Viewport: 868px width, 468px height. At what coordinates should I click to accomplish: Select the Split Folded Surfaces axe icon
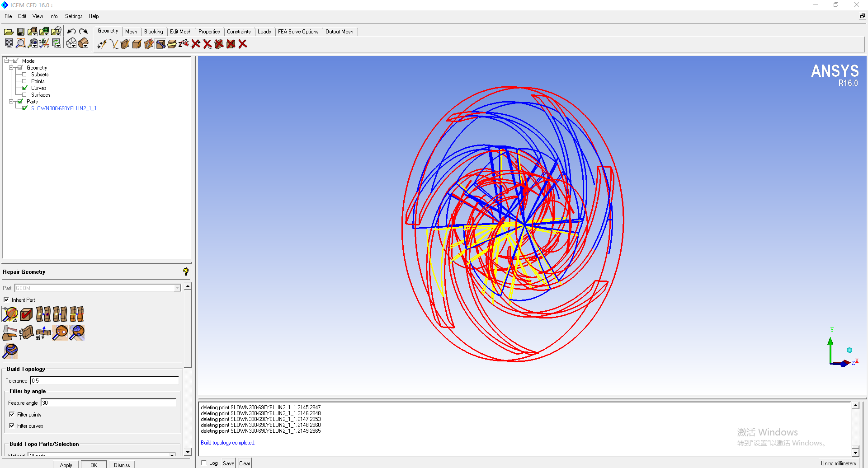coord(9,332)
